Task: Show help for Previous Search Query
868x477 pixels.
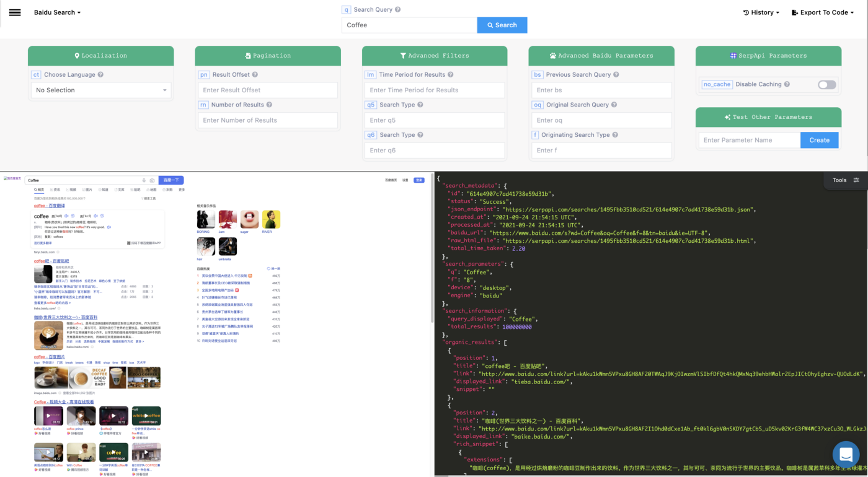Action: (x=616, y=75)
